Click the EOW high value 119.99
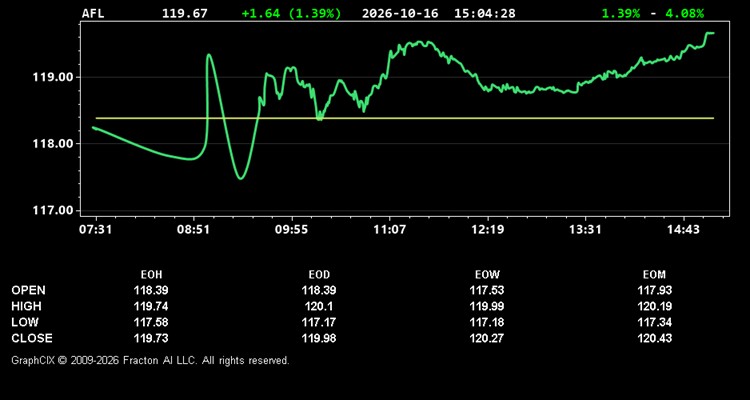 (x=487, y=306)
